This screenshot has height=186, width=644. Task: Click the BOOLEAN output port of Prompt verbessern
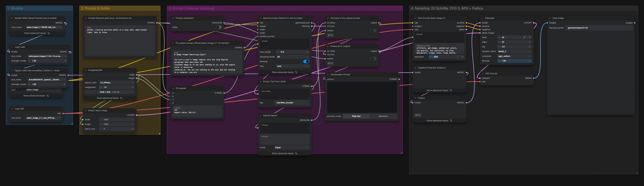(224, 23)
